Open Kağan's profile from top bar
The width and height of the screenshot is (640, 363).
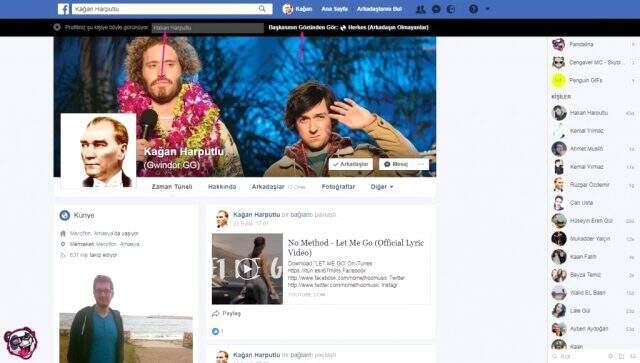coord(297,9)
